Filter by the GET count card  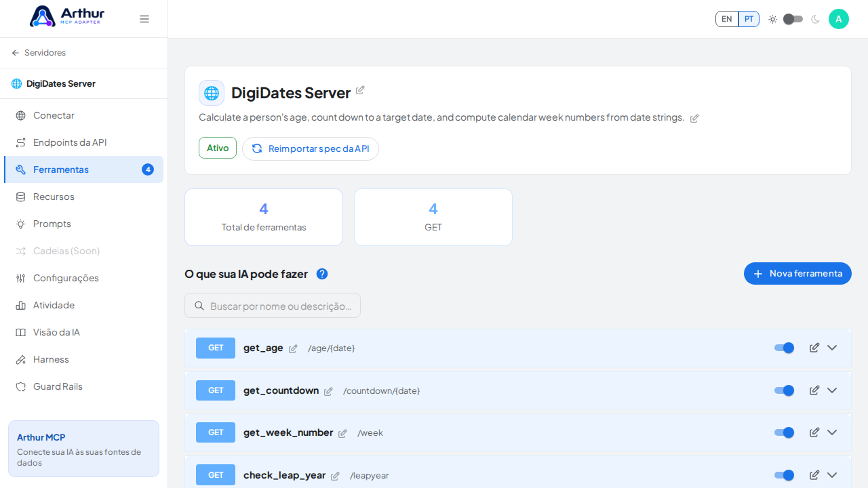tap(433, 217)
